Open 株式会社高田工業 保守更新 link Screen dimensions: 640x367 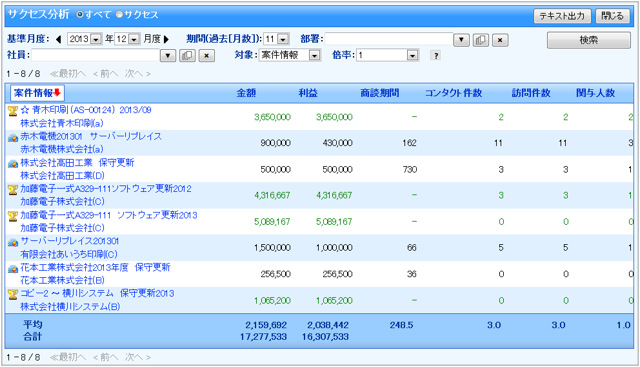coord(77,162)
